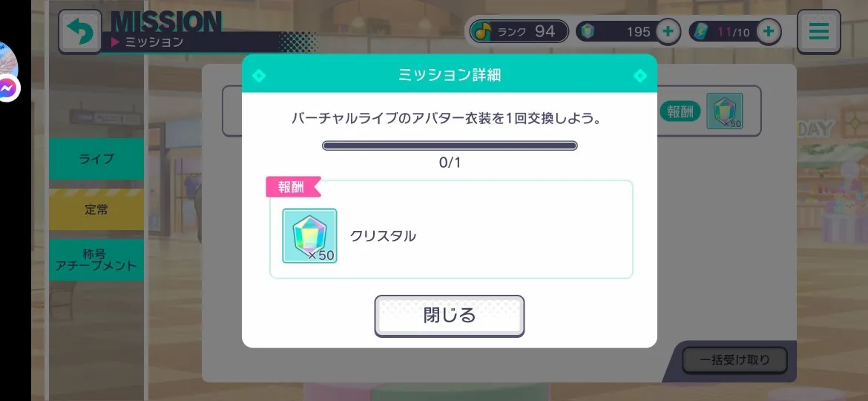This screenshot has height=401, width=868.
Task: Tap the ミッション詳細 dialog header
Action: point(450,75)
